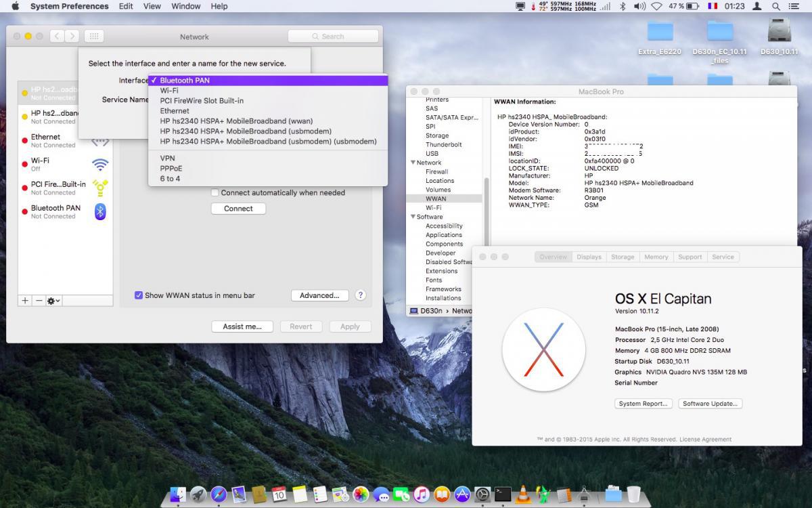The image size is (812, 508).
Task: Click the Connect button
Action: coord(238,209)
